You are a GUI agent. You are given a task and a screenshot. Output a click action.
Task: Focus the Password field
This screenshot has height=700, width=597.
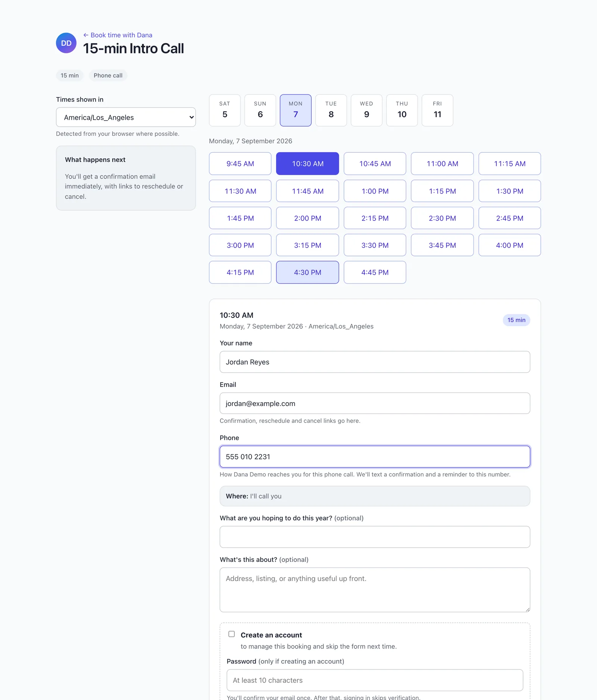pyautogui.click(x=375, y=680)
